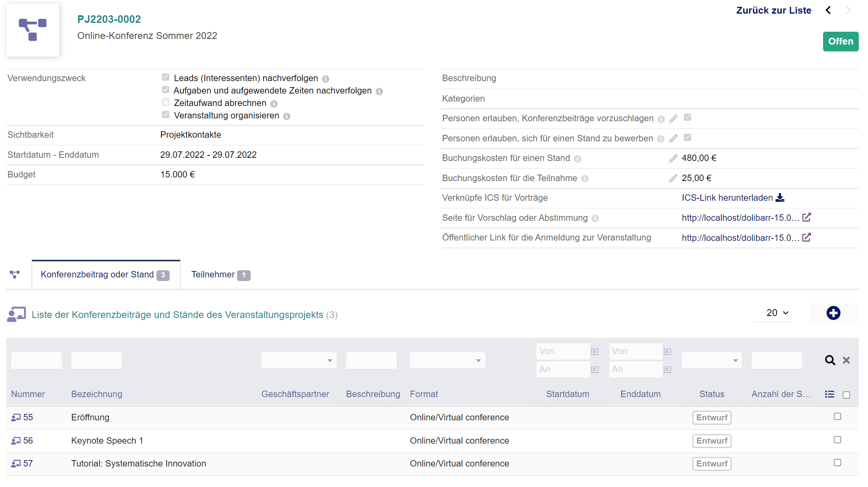Click the search magnifier icon in filter row
The height and width of the screenshot is (487, 868).
(x=830, y=360)
